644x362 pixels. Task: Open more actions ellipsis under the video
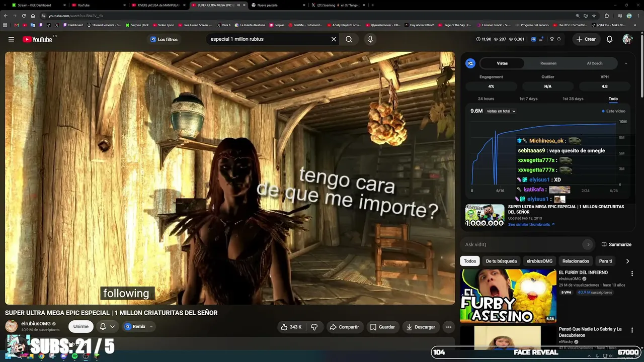point(449,327)
